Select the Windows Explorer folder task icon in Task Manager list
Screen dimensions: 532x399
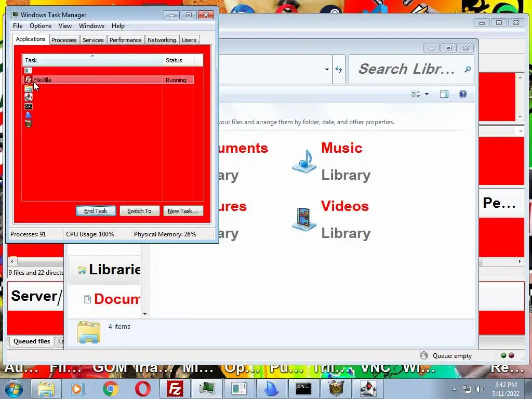point(29,88)
